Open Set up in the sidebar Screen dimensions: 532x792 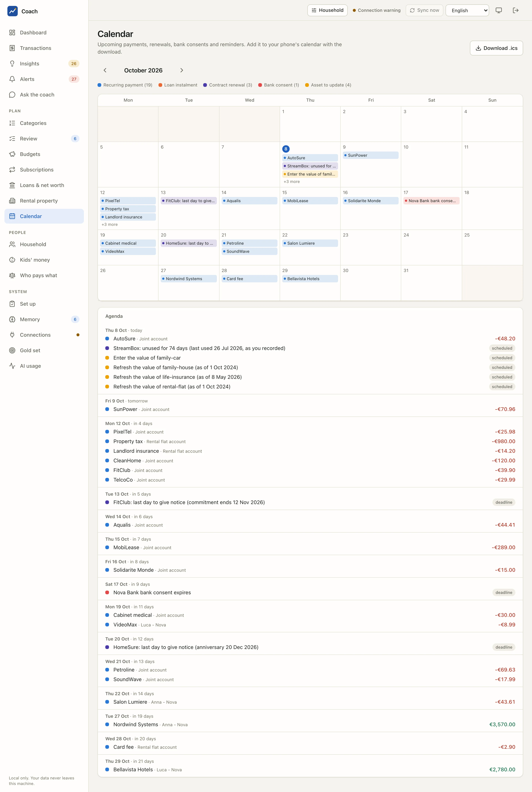click(44, 304)
